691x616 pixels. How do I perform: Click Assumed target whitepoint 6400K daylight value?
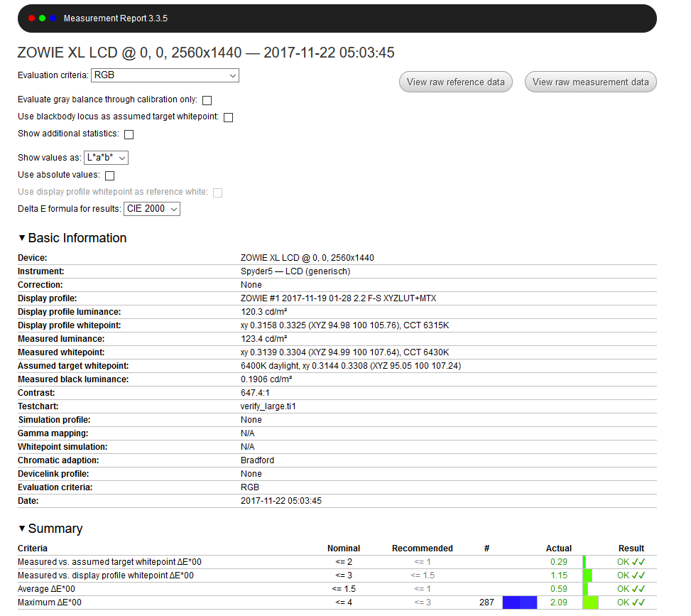[x=351, y=366]
